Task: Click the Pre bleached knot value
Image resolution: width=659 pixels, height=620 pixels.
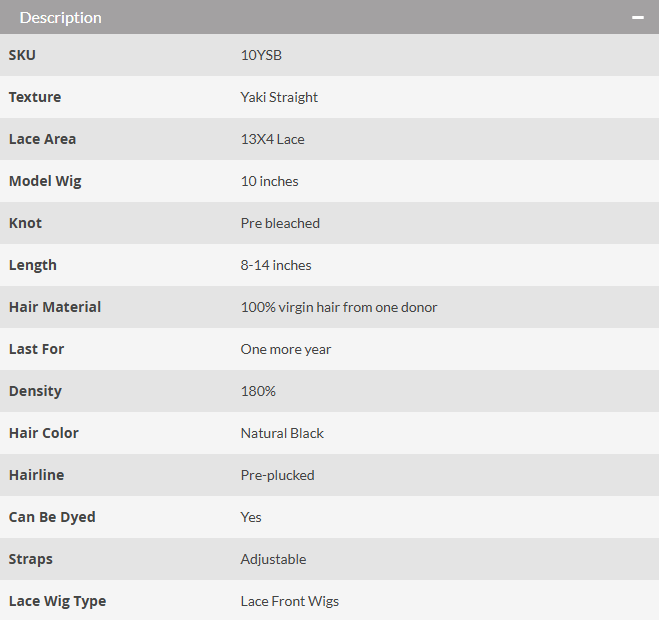Action: click(280, 223)
